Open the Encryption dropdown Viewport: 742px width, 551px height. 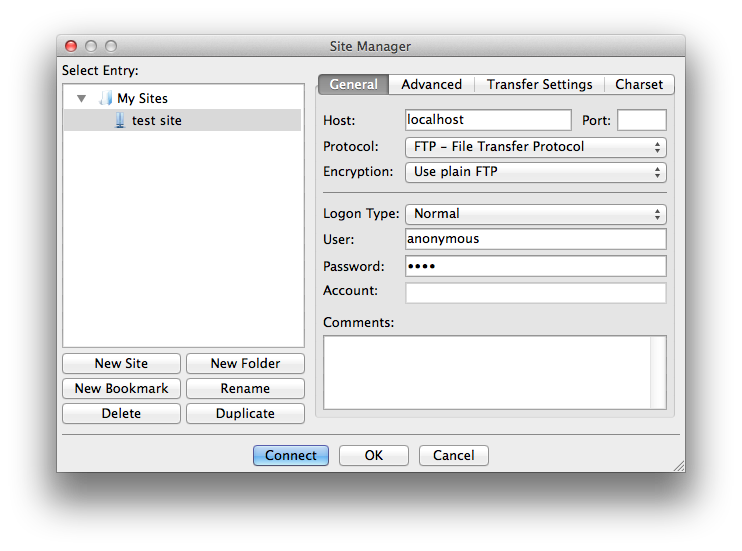point(535,172)
